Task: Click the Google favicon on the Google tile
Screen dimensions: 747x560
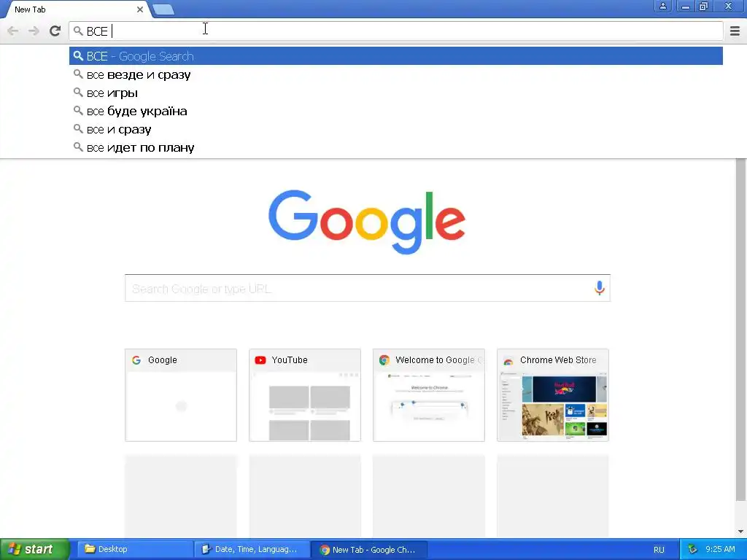Action: [x=136, y=360]
